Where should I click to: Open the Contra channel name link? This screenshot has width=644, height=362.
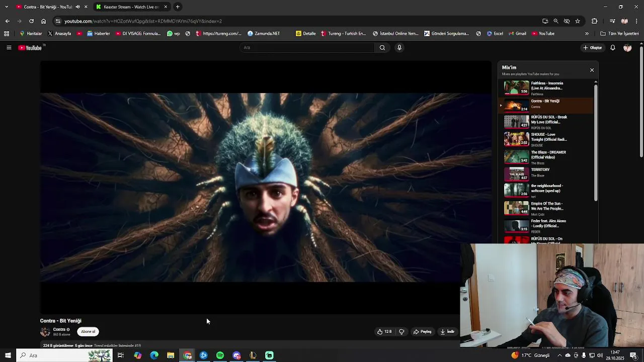[x=59, y=329]
